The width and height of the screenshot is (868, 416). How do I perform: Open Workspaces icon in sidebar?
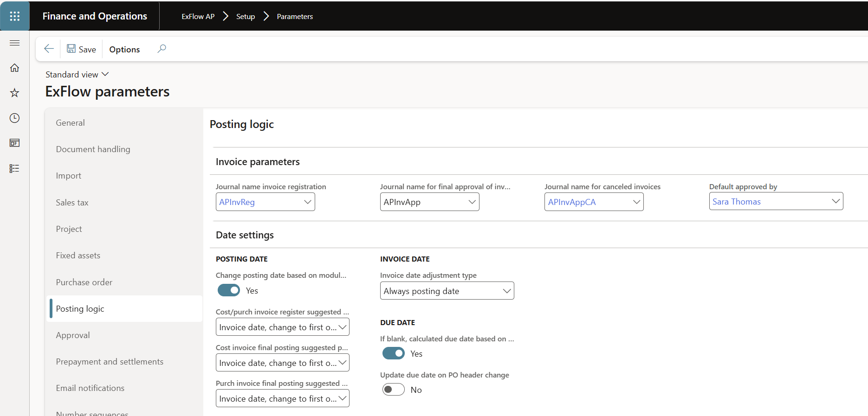(14, 143)
